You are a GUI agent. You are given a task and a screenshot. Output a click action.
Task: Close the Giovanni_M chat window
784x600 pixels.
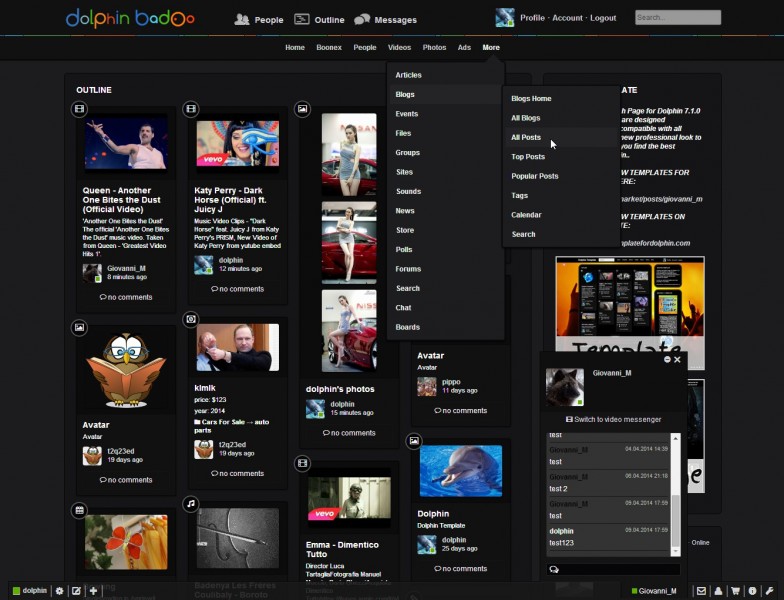pos(678,360)
